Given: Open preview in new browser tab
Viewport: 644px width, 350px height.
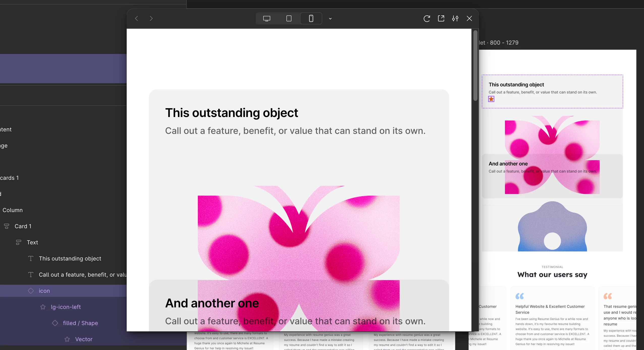Looking at the screenshot, I should tap(441, 18).
